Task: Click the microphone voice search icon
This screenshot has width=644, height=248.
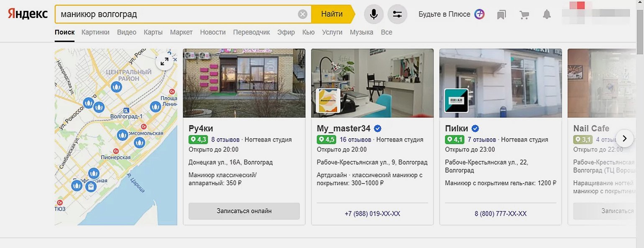Action: tap(373, 14)
